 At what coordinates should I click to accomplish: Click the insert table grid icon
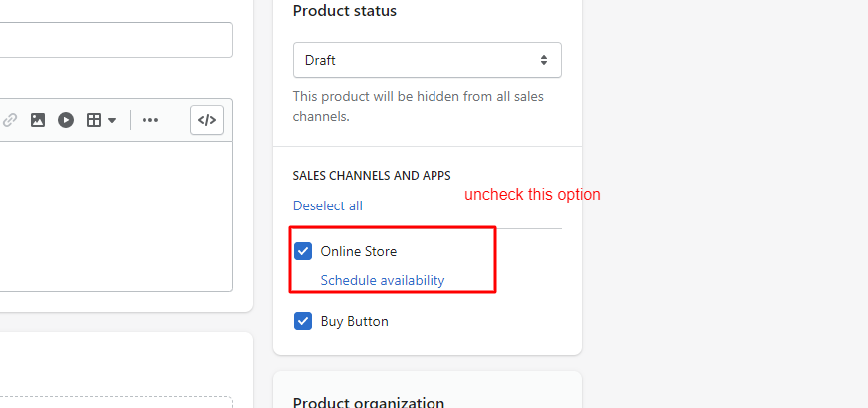(94, 120)
